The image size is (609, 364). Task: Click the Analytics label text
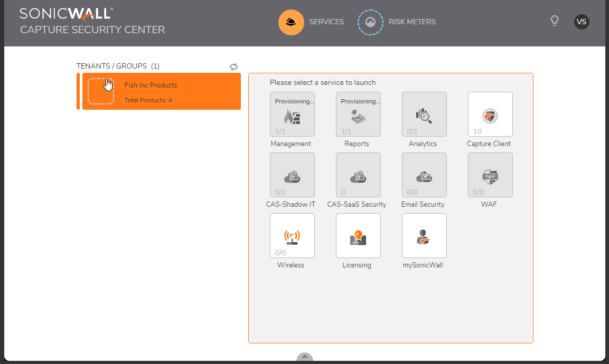tap(423, 143)
